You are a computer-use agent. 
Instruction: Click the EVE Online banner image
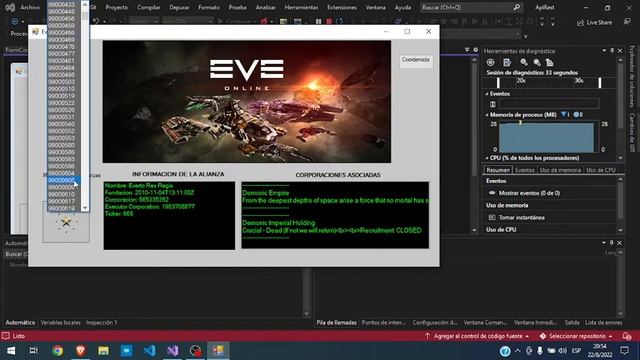point(247,102)
